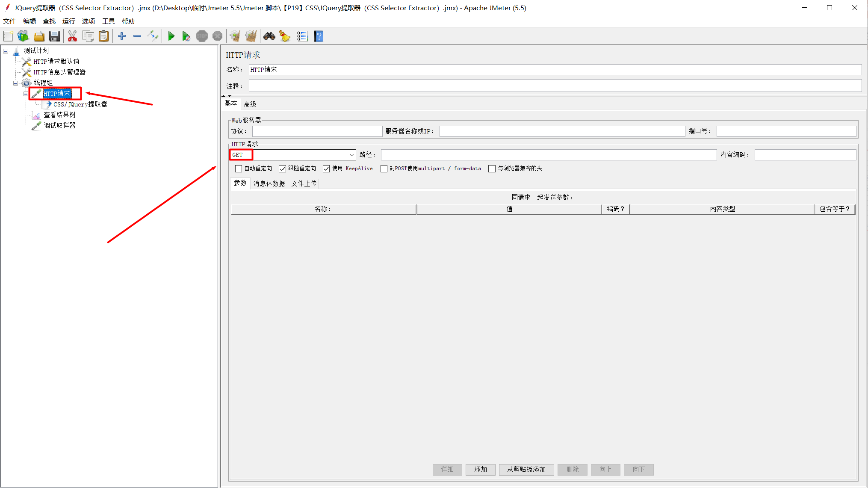Toggle 使用 KeepAlive checkbox
Viewport: 868px width, 488px height.
[326, 169]
